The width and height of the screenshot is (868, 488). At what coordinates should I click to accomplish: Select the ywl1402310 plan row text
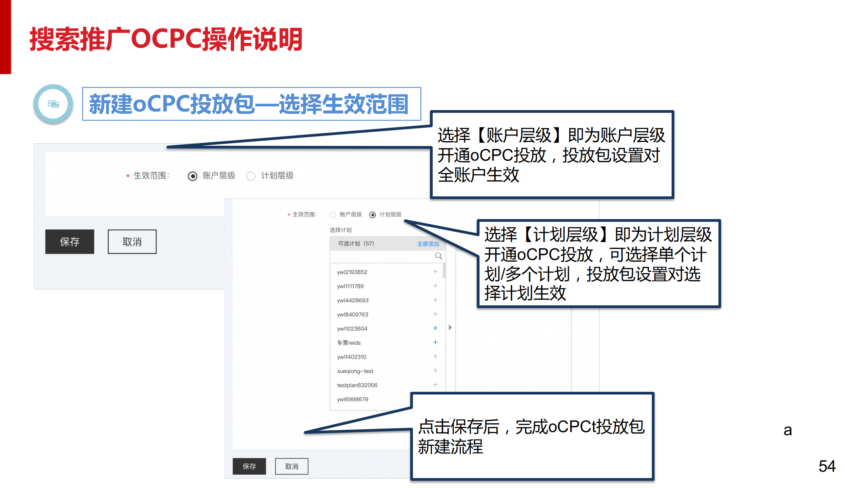352,357
